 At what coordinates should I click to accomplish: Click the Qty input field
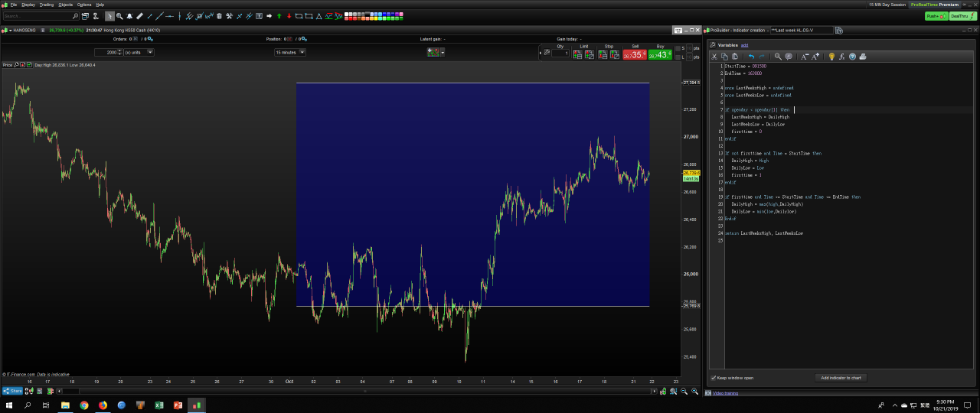coord(560,53)
